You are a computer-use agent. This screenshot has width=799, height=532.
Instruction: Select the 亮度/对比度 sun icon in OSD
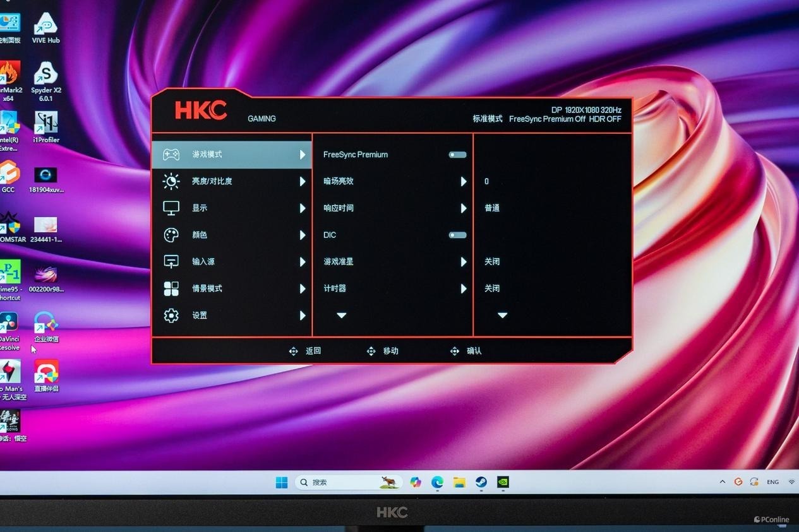tap(171, 181)
